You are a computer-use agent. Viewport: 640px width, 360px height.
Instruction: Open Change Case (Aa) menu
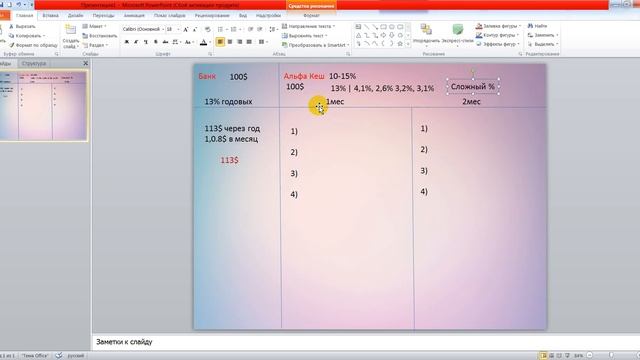tap(188, 42)
